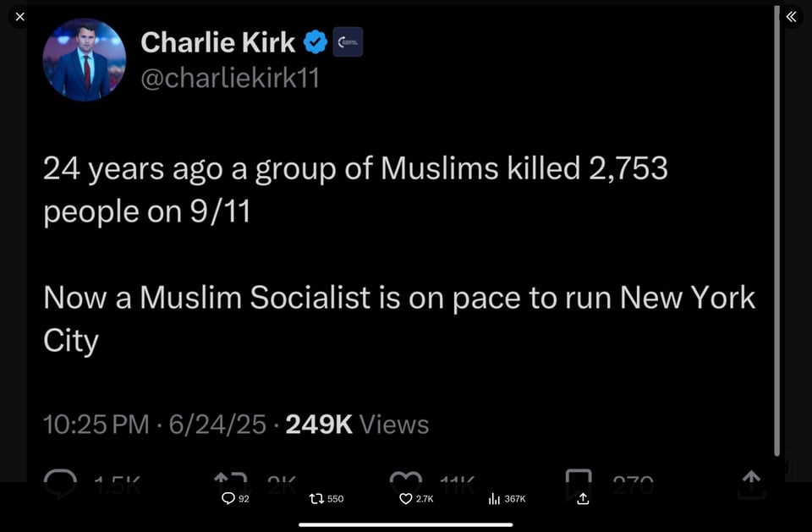Image resolution: width=812 pixels, height=532 pixels.
Task: Open the @charliekirk11 handle link
Action: (229, 78)
